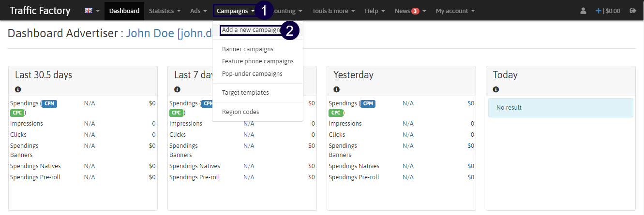Open the UK flag language selector
644x215 pixels.
pyautogui.click(x=92, y=11)
